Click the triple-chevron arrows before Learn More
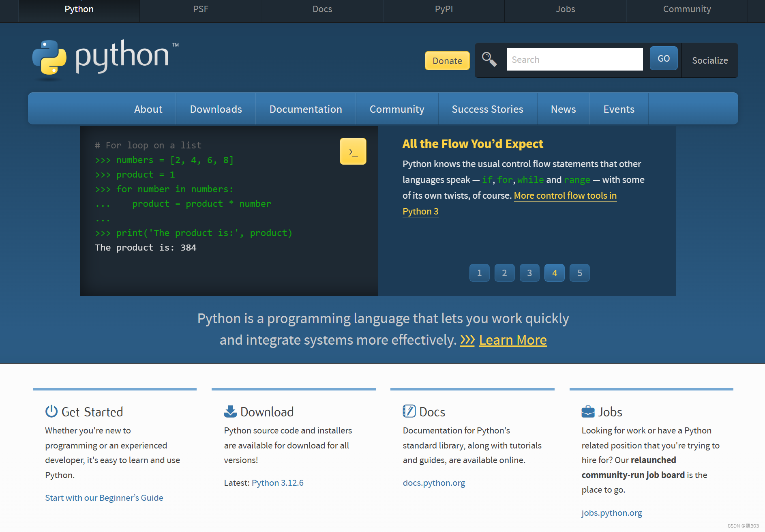765x532 pixels. [x=467, y=340]
